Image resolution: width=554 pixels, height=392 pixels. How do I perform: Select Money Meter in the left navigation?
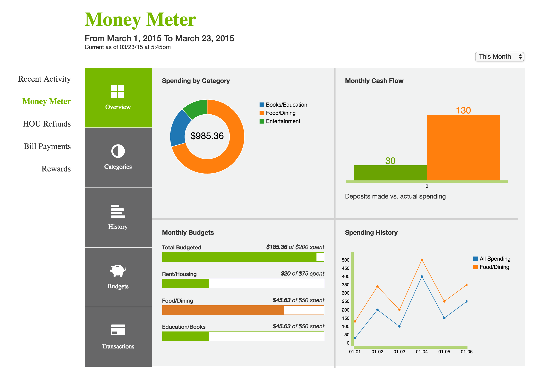(46, 101)
